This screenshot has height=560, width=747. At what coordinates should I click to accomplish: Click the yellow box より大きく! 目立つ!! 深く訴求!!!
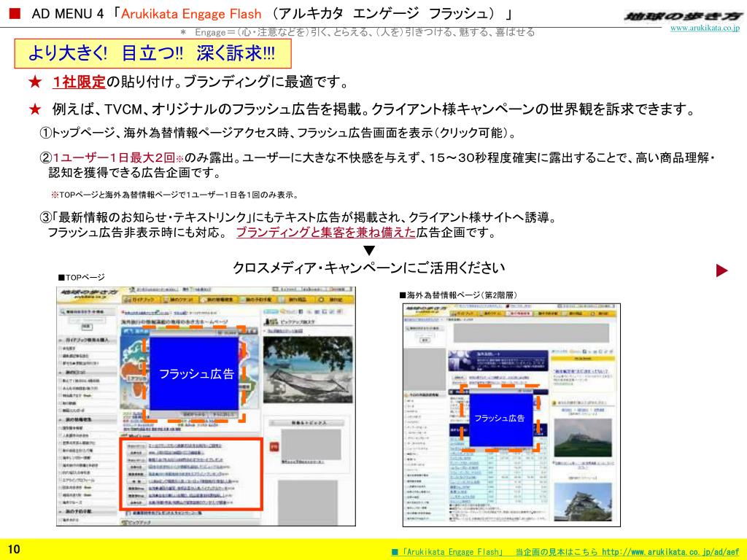coord(153,53)
